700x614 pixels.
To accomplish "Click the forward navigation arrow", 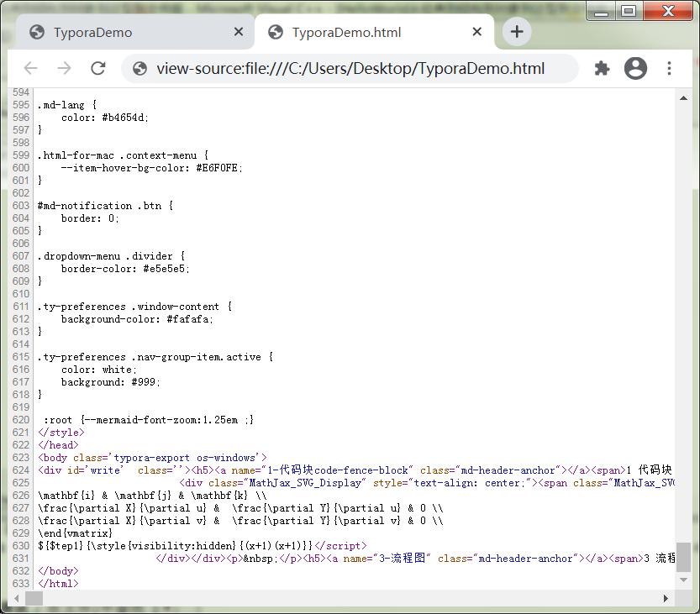I will [x=64, y=68].
